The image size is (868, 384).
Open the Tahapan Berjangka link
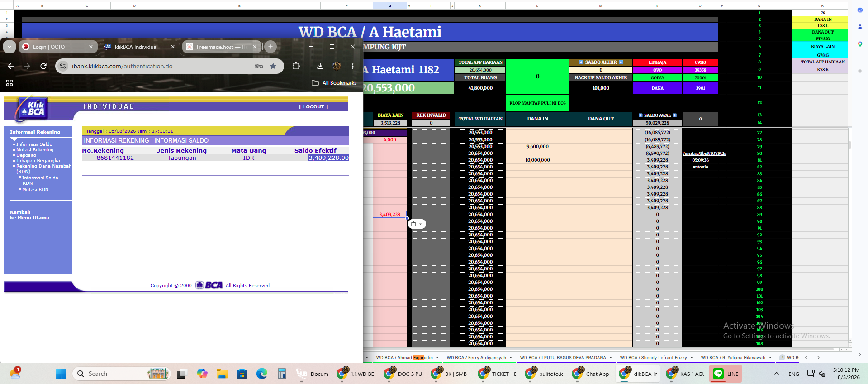tap(38, 161)
